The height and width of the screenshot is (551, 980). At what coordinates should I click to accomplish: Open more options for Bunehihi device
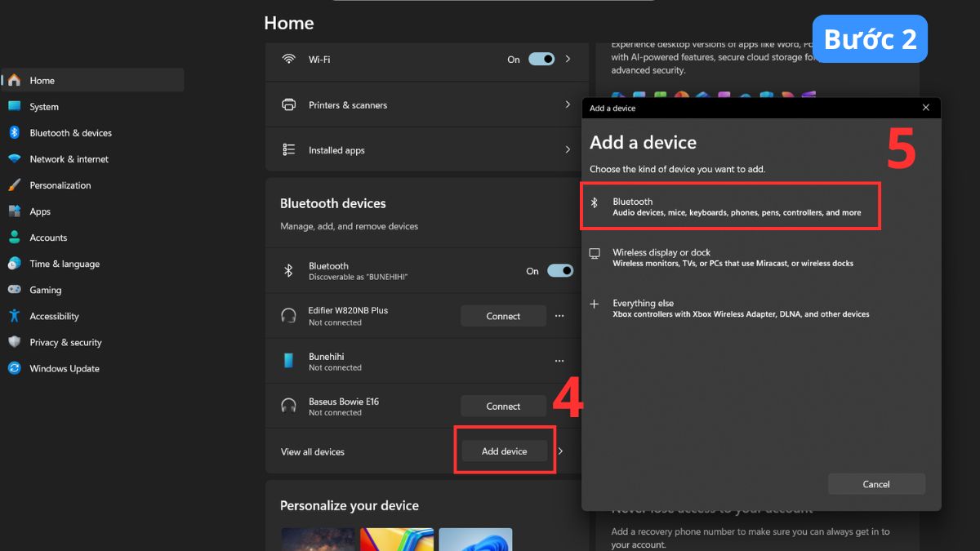559,361
